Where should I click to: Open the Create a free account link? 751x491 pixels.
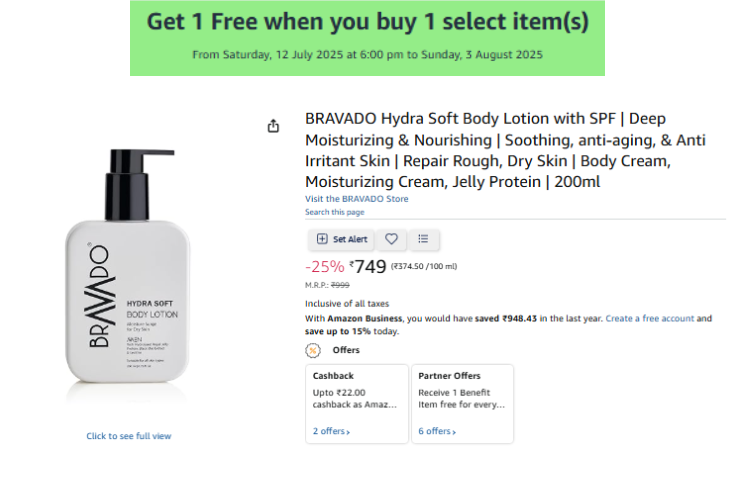[649, 318]
